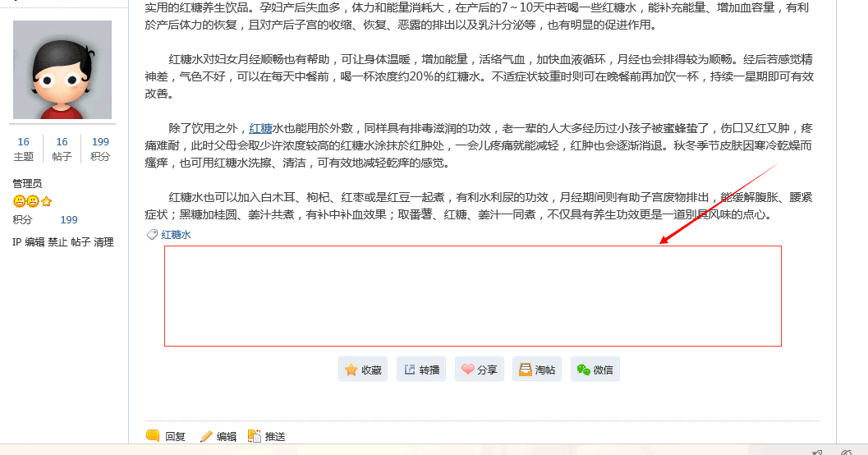Image resolution: width=868 pixels, height=455 pixels.
Task: Click the paragraph starting 红糖水对妇女月经顺畅
Action: [x=479, y=76]
